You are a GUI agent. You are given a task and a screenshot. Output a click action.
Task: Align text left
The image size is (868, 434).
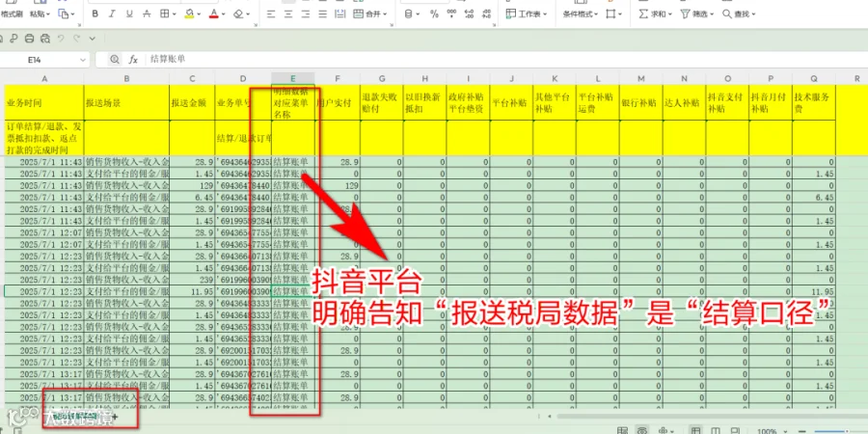click(x=271, y=14)
